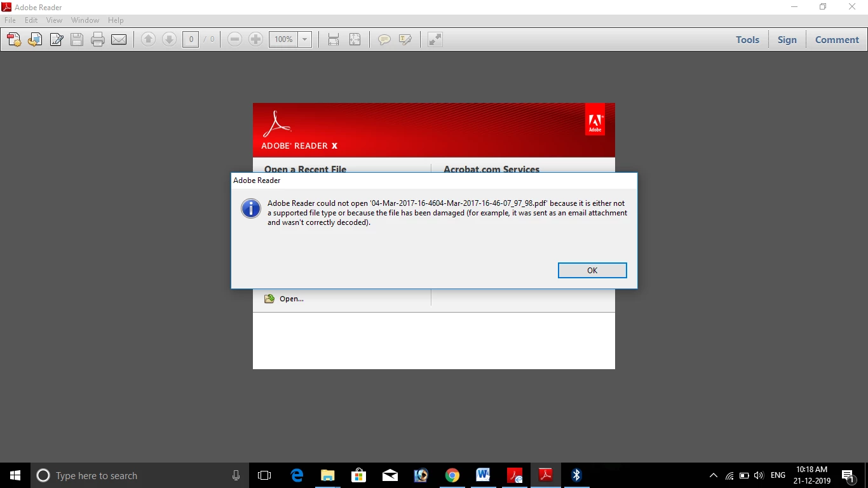Open the zoom level dropdown arrow
Screen dimensions: 868x488
pos(305,39)
